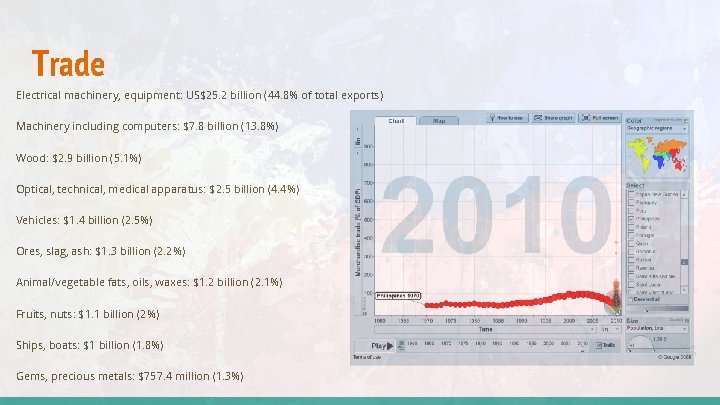This screenshot has height=405, width=720.
Task: Click the 'Optical, technical, medical apparatus' line
Action: click(x=158, y=189)
